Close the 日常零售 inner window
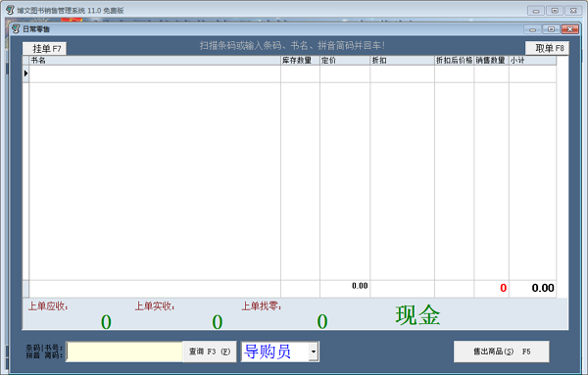588x375 pixels. coord(570,29)
